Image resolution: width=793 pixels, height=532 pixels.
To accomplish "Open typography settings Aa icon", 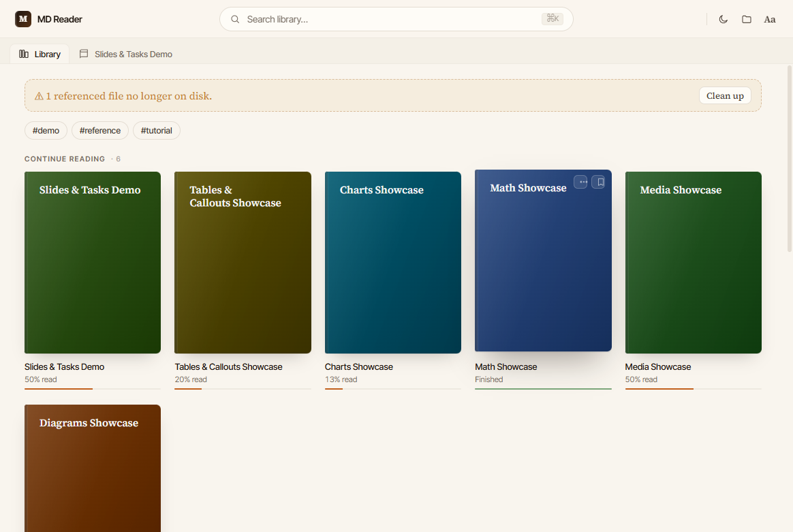I will click(770, 19).
